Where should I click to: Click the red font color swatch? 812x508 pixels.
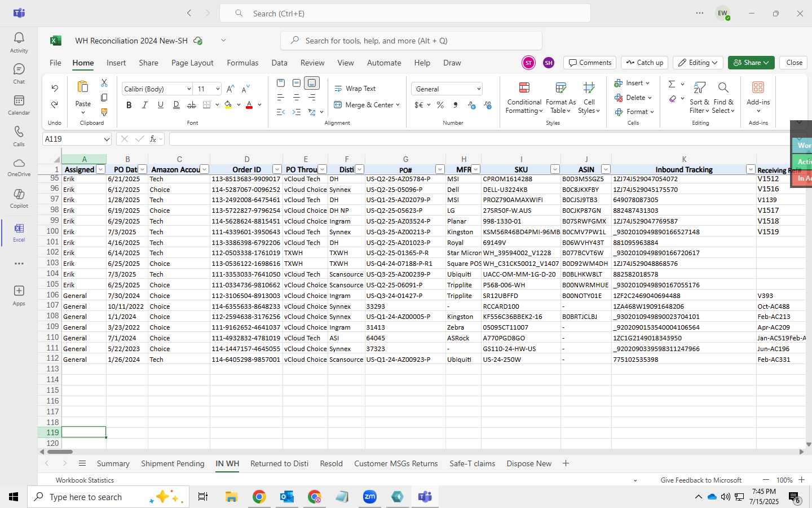[249, 105]
